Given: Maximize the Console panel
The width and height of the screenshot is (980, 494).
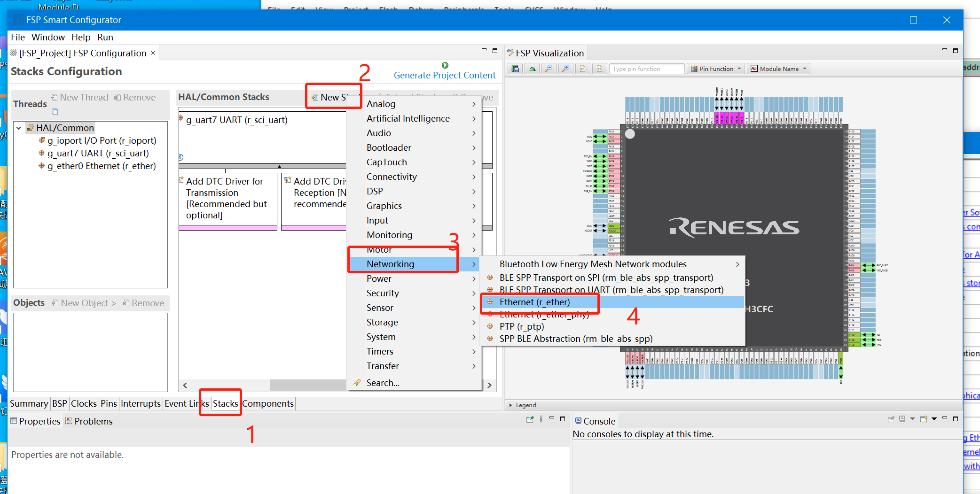Looking at the screenshot, I should pyautogui.click(x=956, y=418).
